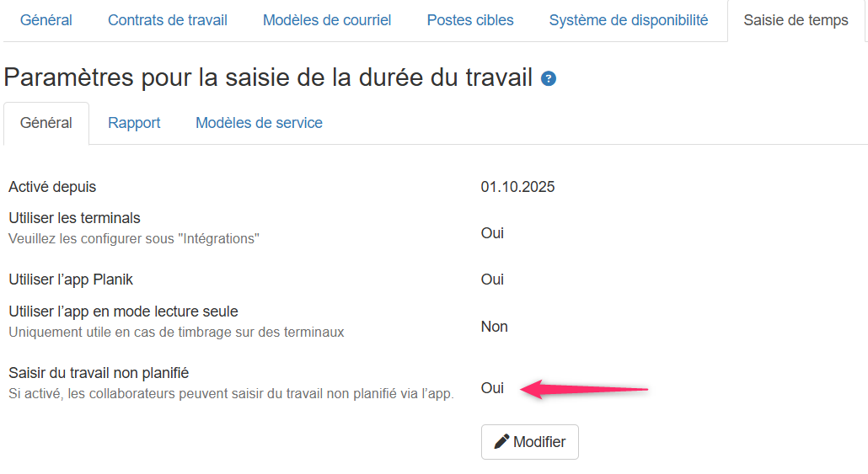The width and height of the screenshot is (868, 474).
Task: Open the Modèles de courriel tab
Action: (x=327, y=20)
